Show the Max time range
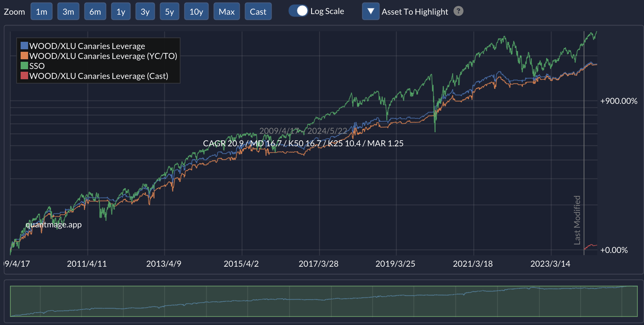The width and height of the screenshot is (644, 325). (227, 11)
